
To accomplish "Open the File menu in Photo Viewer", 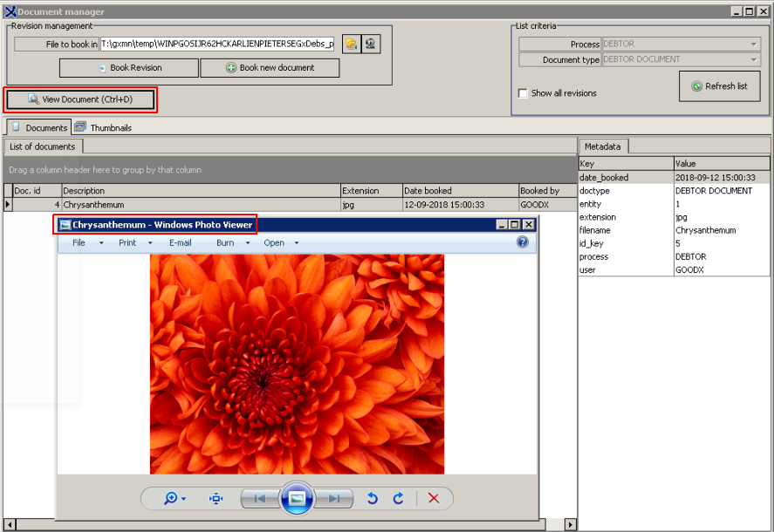I will 79,242.
